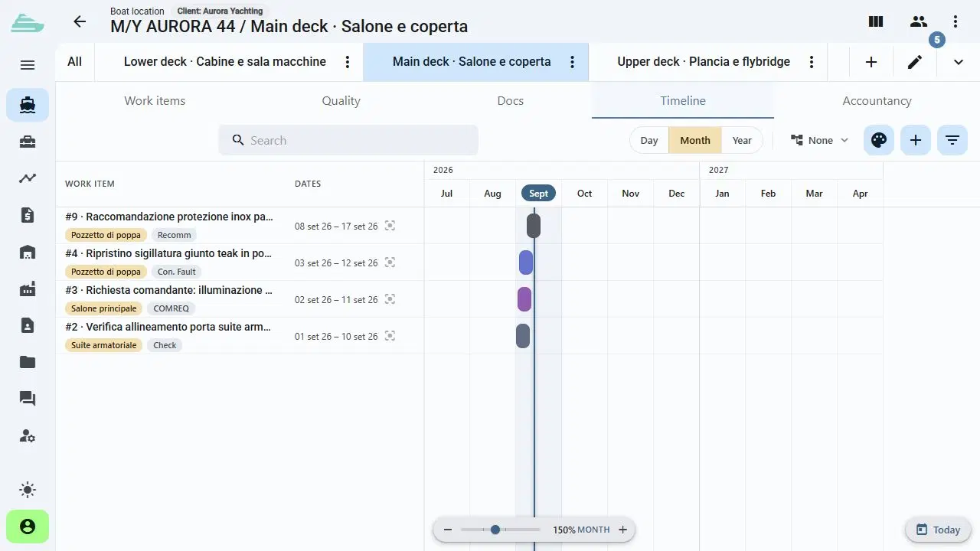
Task: Click the pencil edit tabs icon
Action: (x=915, y=62)
